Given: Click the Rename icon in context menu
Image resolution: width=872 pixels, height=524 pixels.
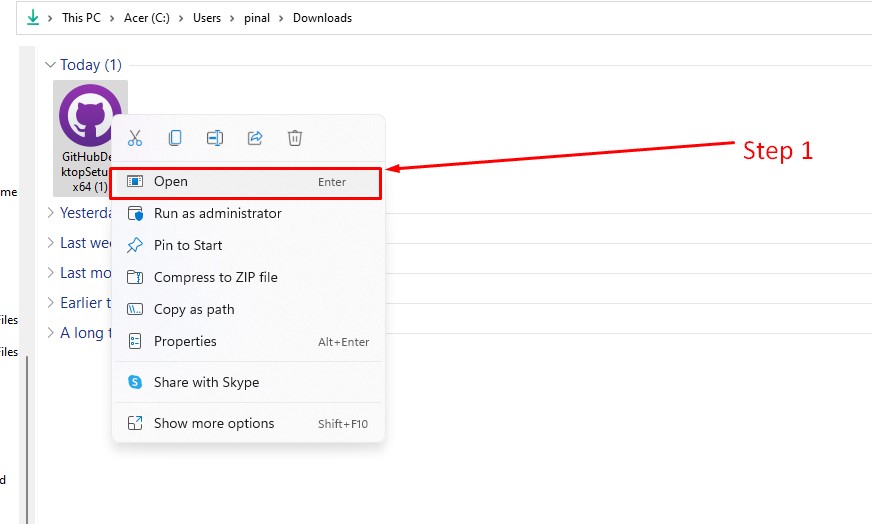Looking at the screenshot, I should point(215,137).
